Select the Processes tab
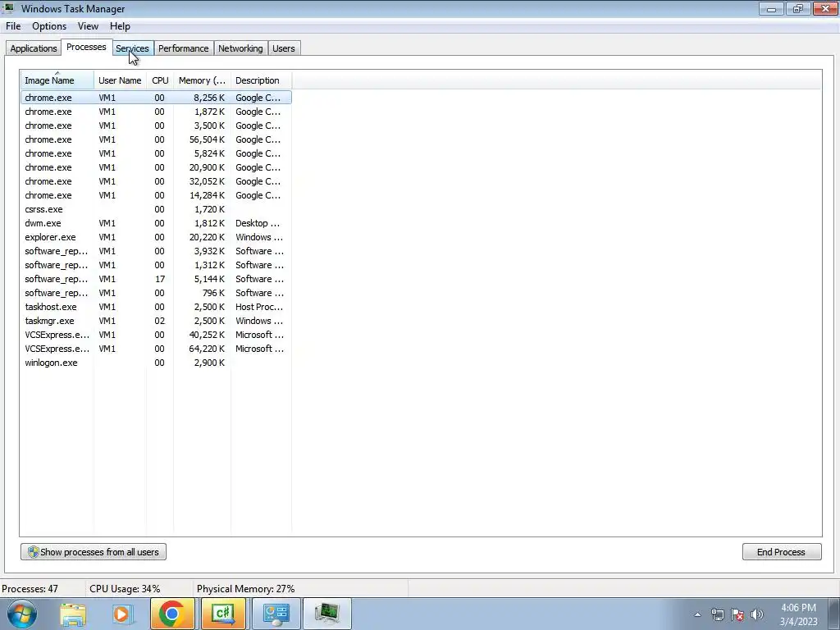840x630 pixels. (x=86, y=47)
